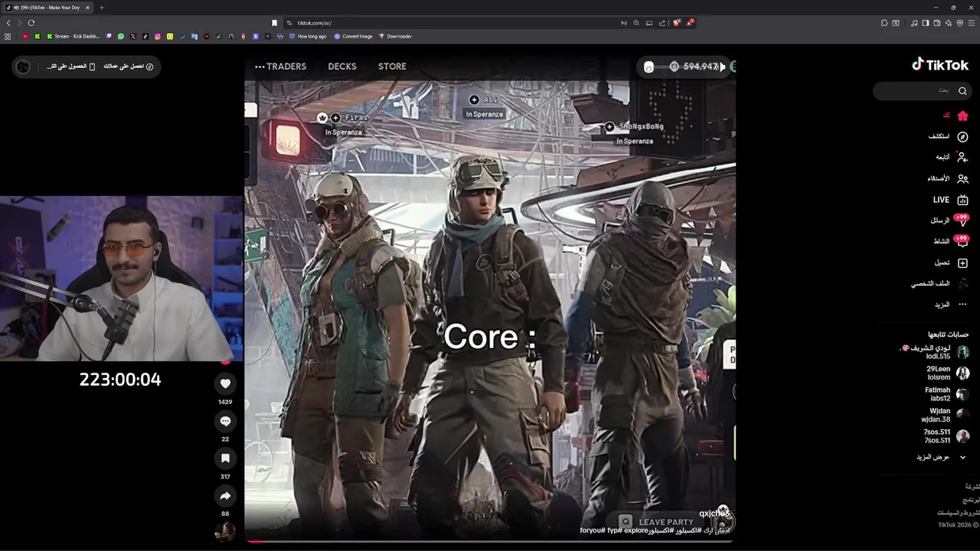Like the video with the heart icon
Viewport: 980px width, 551px height.
225,383
